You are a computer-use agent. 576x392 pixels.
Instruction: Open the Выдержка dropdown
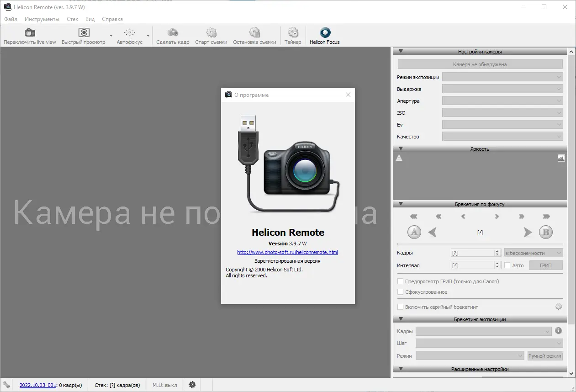tap(502, 89)
